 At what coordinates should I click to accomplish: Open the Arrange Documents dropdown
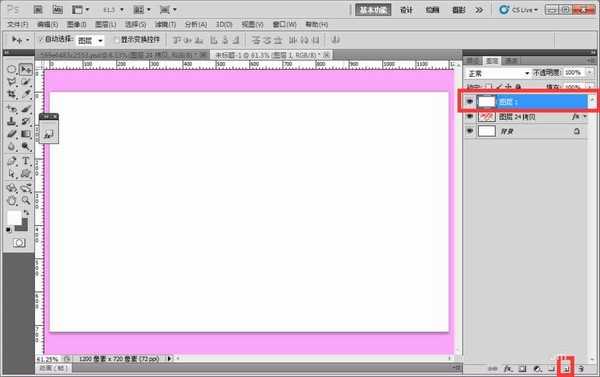coord(142,10)
